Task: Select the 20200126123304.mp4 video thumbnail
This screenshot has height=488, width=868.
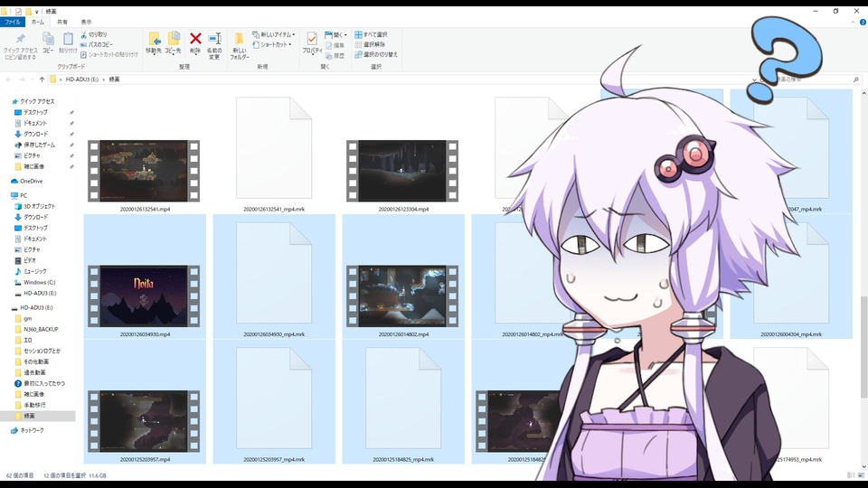Action: pos(402,171)
